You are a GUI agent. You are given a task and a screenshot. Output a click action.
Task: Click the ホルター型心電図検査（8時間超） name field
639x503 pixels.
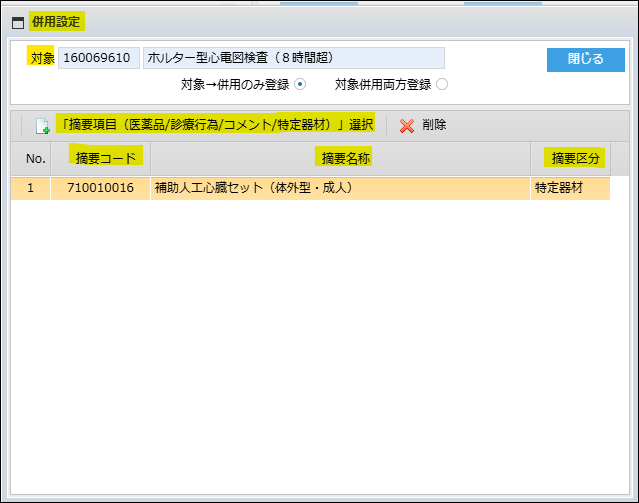[293, 58]
